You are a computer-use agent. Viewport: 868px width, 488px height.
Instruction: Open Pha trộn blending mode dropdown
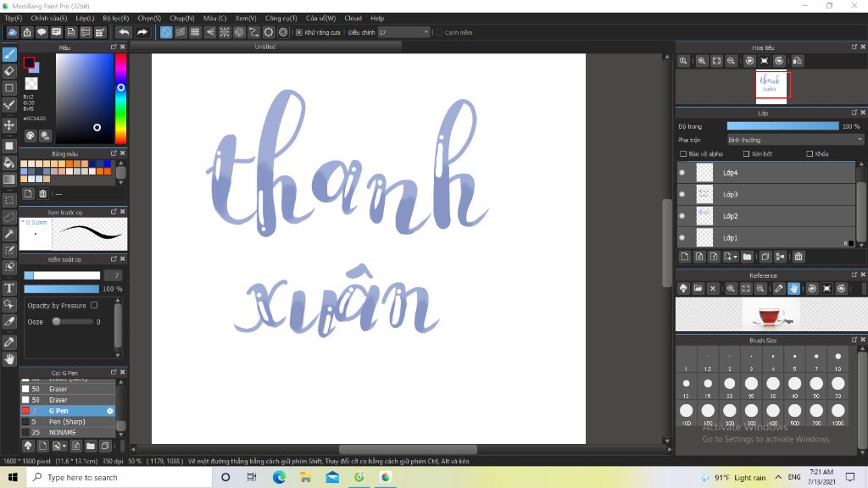(795, 140)
